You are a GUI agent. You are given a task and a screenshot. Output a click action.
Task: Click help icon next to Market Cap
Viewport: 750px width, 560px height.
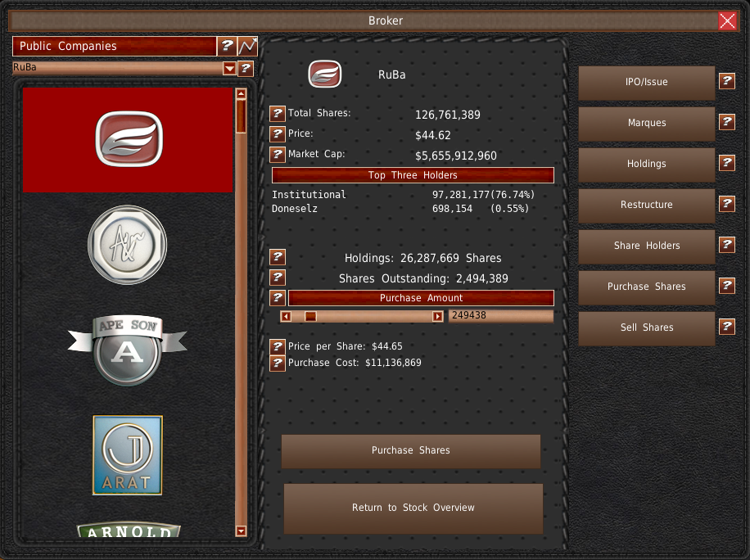pos(278,154)
